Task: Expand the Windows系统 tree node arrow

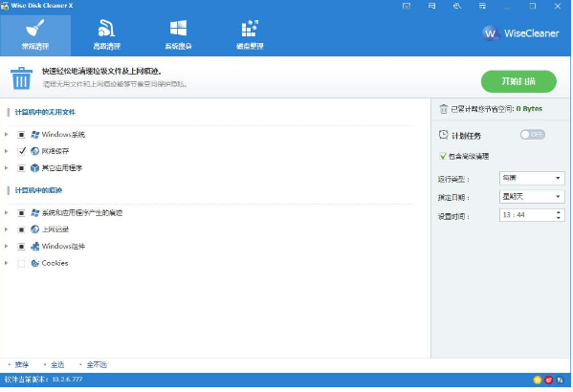Action: click(6, 135)
